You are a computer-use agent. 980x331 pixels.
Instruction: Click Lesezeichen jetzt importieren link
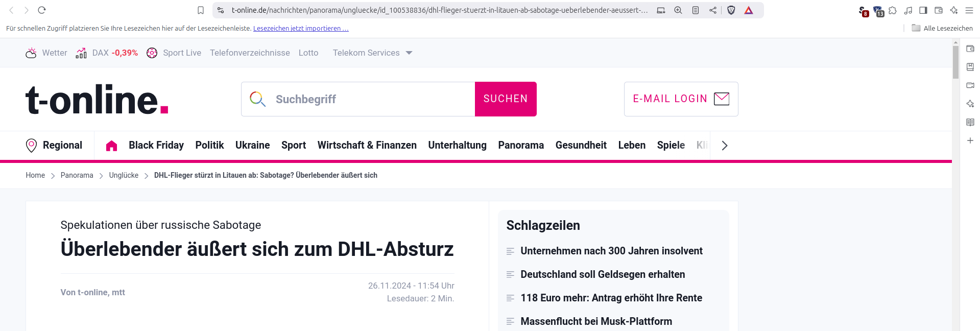301,29
